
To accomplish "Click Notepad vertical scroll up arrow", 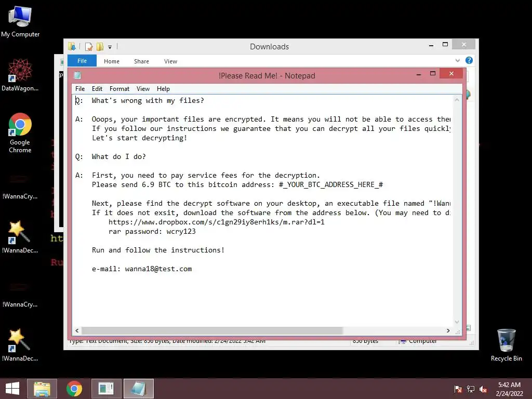I will click(457, 100).
